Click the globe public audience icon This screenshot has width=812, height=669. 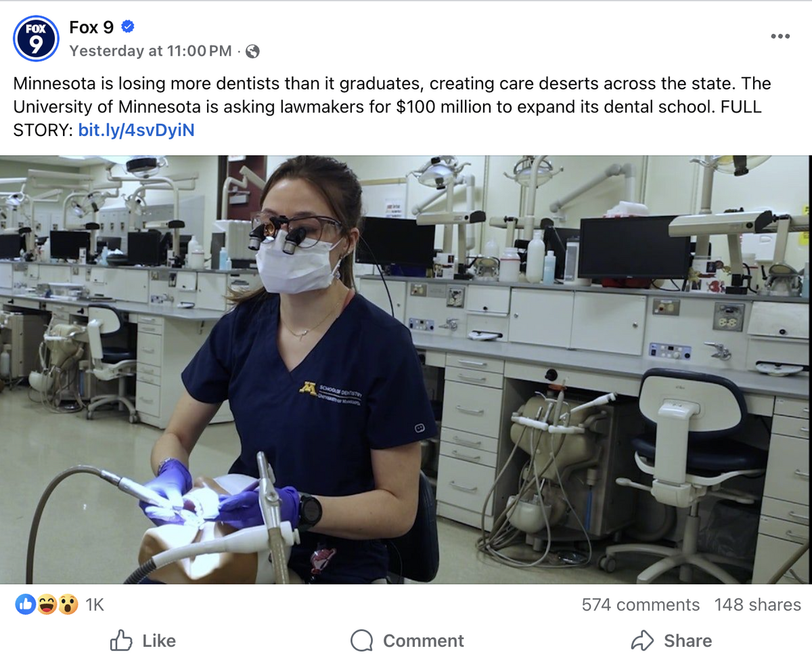[x=252, y=51]
